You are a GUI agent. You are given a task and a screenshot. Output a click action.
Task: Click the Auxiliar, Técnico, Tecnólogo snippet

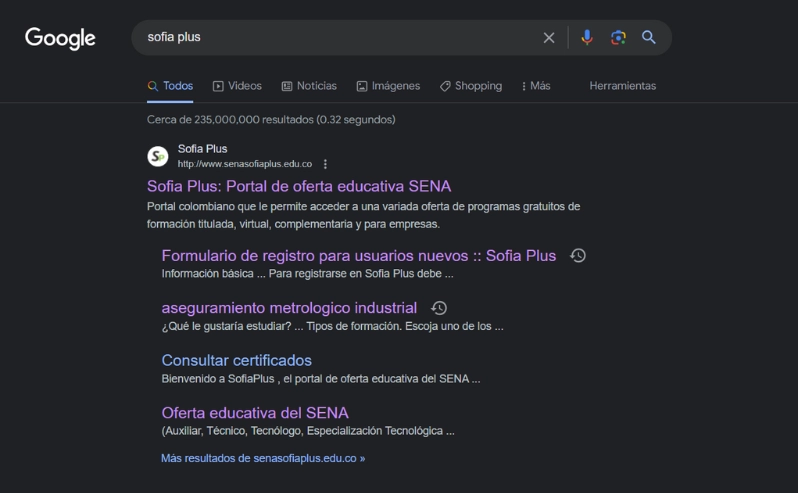[x=308, y=431]
